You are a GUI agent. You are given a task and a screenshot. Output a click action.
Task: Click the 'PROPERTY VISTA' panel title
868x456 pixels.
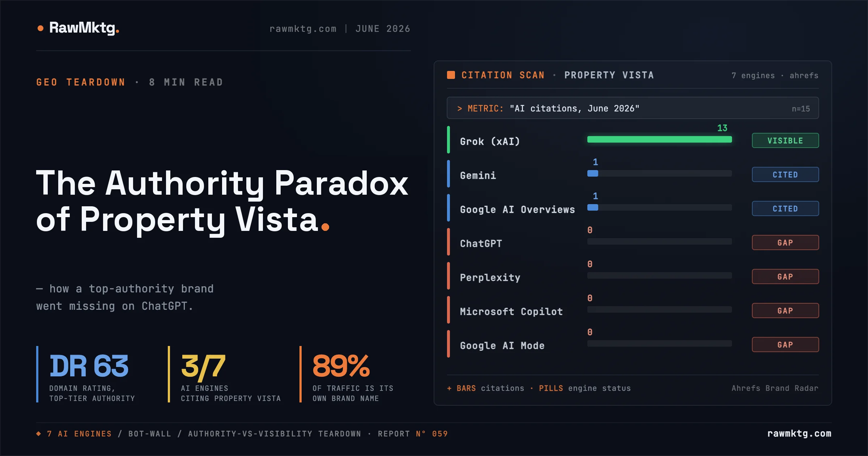(609, 75)
